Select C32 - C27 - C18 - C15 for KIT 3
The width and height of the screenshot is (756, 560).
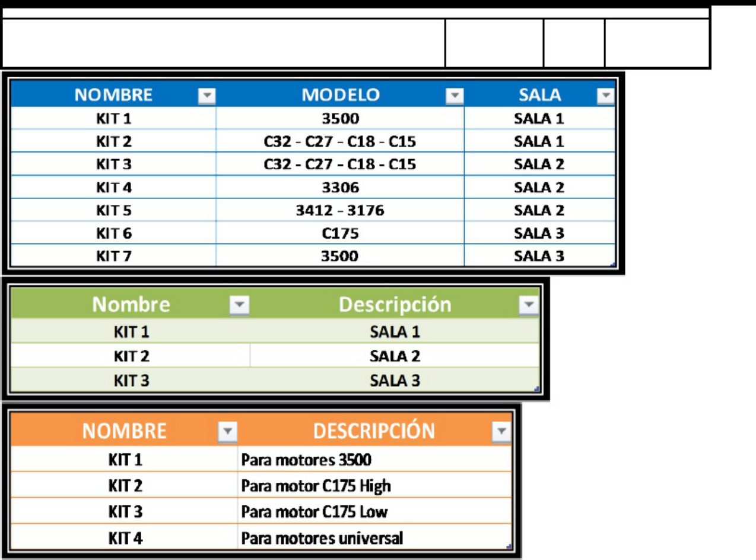[x=340, y=164]
